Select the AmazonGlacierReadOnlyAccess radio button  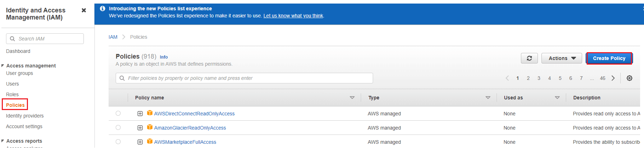point(118,127)
